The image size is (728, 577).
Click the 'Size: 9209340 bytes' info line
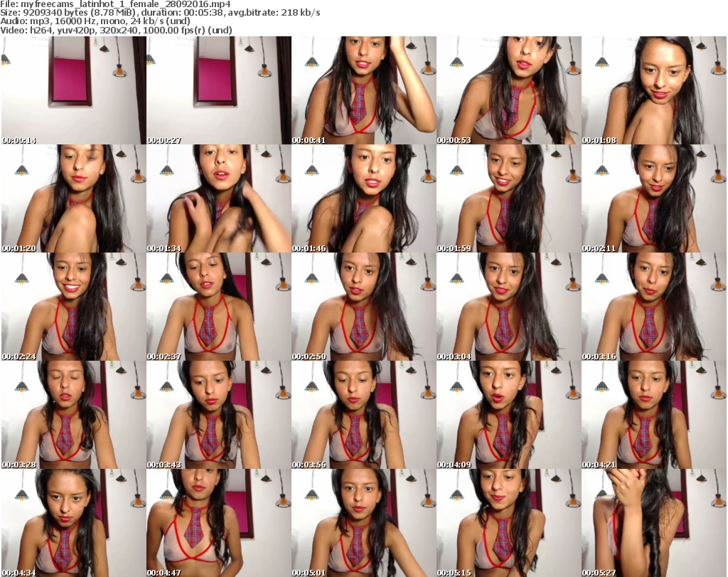pyautogui.click(x=160, y=13)
